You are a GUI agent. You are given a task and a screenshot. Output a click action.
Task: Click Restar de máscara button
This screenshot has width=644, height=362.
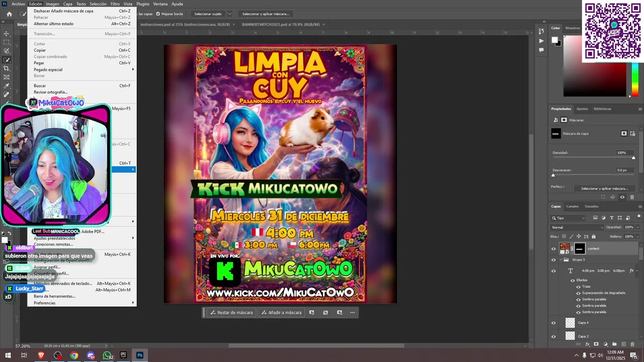point(231,313)
